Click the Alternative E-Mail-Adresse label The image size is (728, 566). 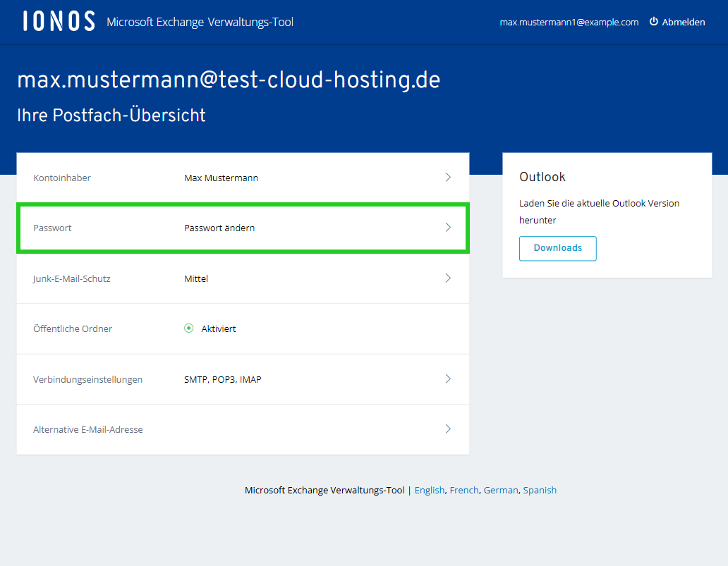87,429
